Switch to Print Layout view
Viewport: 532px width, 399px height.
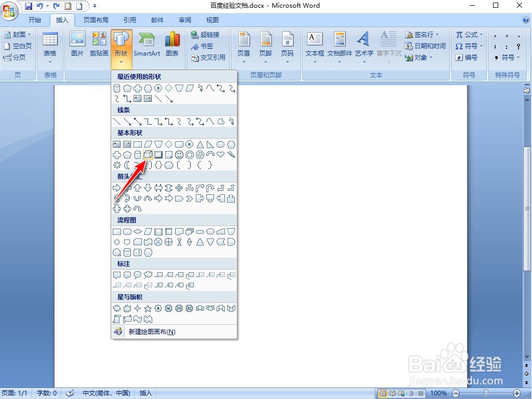pyautogui.click(x=383, y=394)
